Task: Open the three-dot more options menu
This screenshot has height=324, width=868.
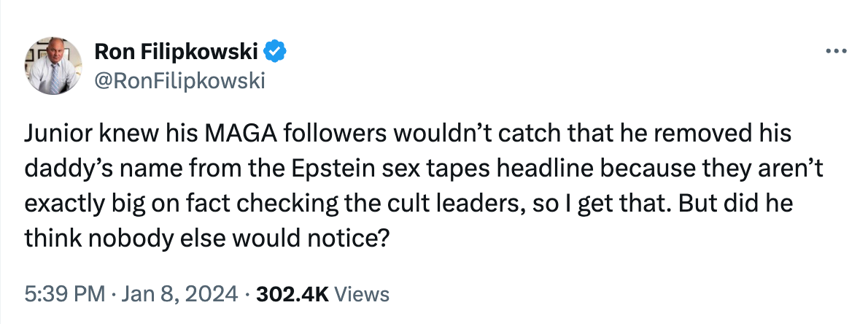Action: [x=834, y=52]
